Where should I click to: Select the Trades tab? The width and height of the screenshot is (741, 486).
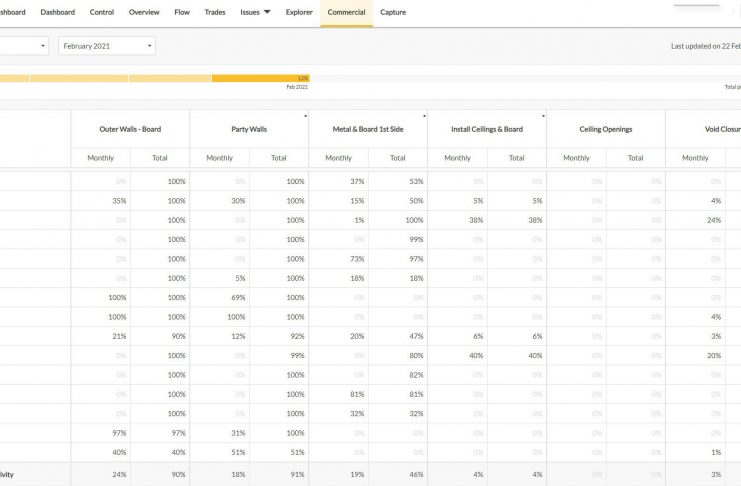click(x=214, y=12)
